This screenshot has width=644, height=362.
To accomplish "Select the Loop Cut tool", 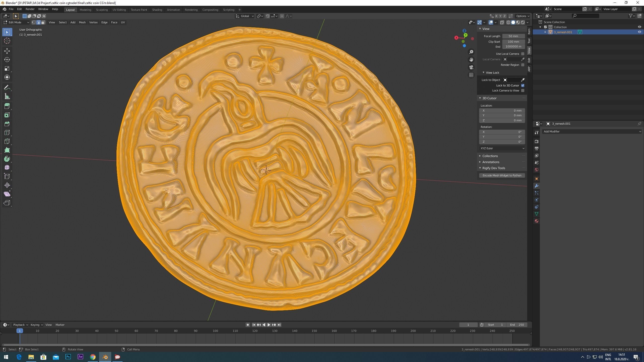I will pyautogui.click(x=7, y=132).
